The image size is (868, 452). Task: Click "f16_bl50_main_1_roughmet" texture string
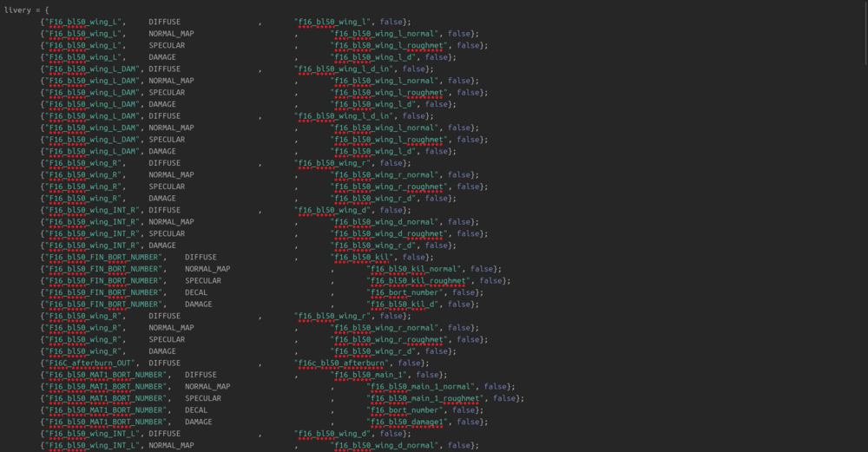(425, 398)
